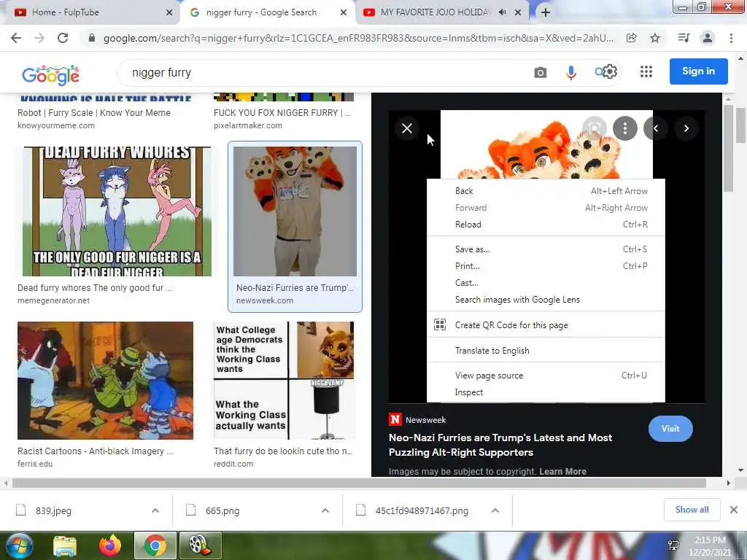This screenshot has width=747, height=560.
Task: Open Windows Start button
Action: click(x=19, y=545)
